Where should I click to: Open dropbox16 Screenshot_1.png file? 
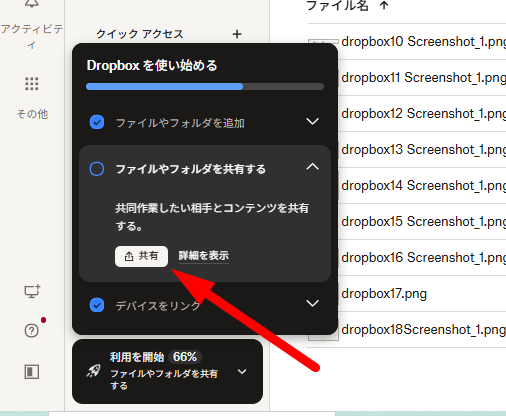424,258
